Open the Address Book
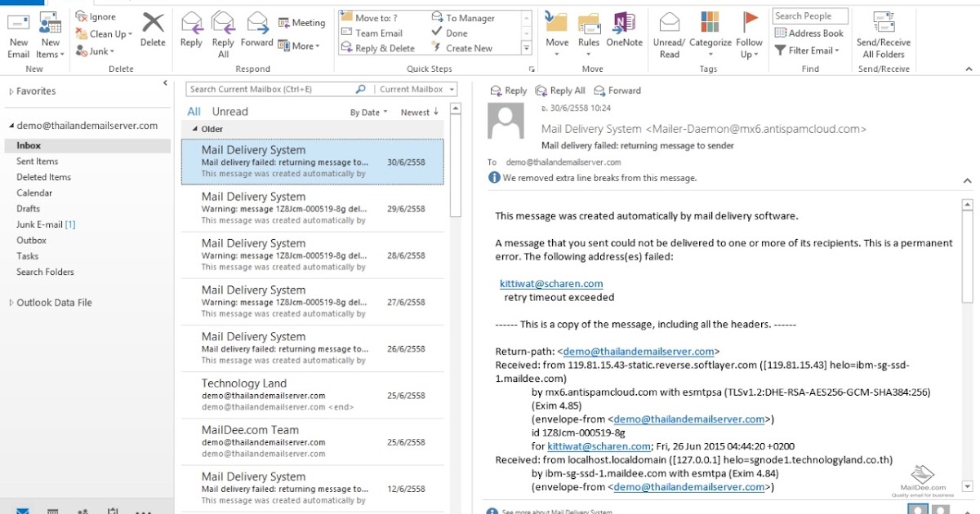This screenshot has height=514, width=980. pos(808,33)
